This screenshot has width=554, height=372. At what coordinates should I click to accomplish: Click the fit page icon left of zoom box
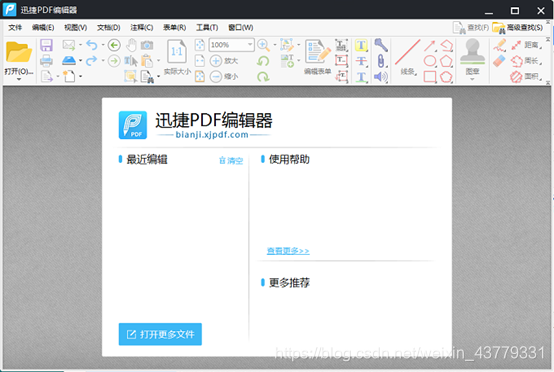tap(200, 45)
